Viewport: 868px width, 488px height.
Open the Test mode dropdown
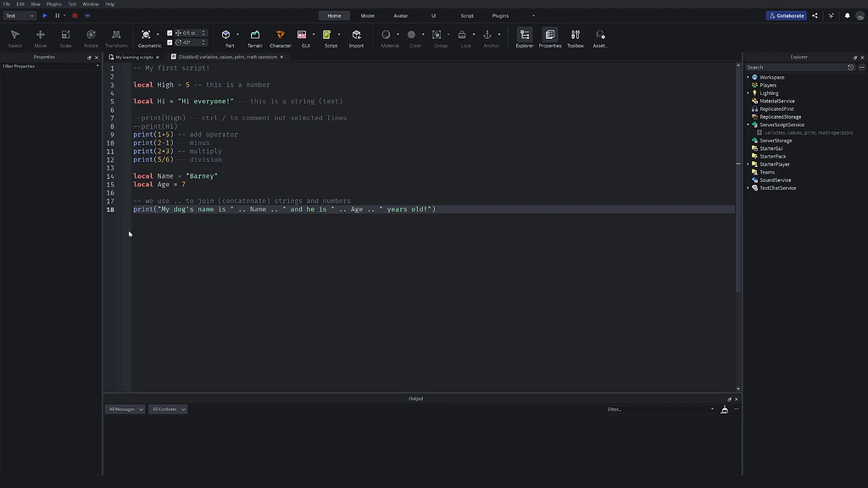click(31, 14)
